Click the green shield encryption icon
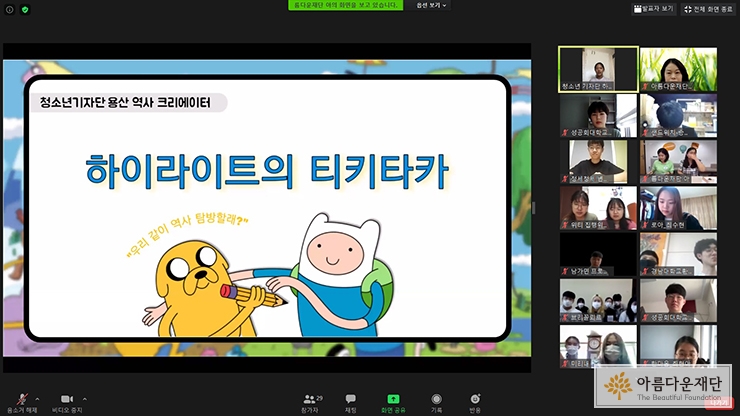This screenshot has height=416, width=740. 25,9
